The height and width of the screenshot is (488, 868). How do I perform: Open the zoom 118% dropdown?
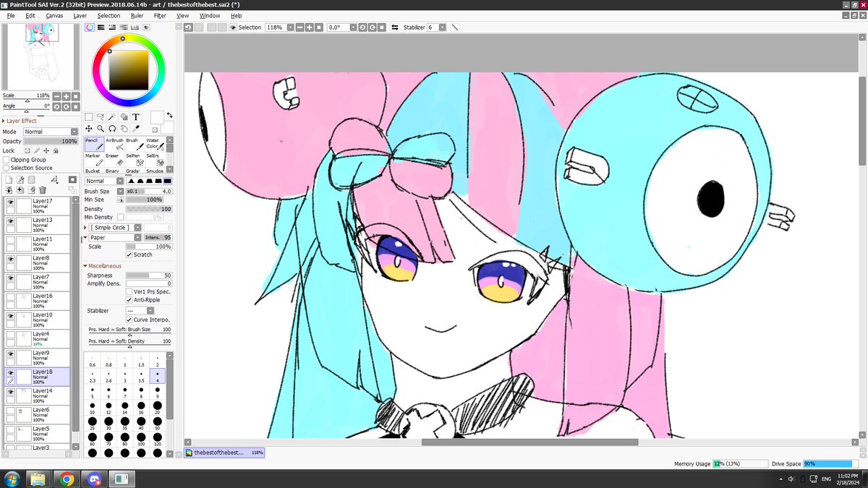point(290,27)
